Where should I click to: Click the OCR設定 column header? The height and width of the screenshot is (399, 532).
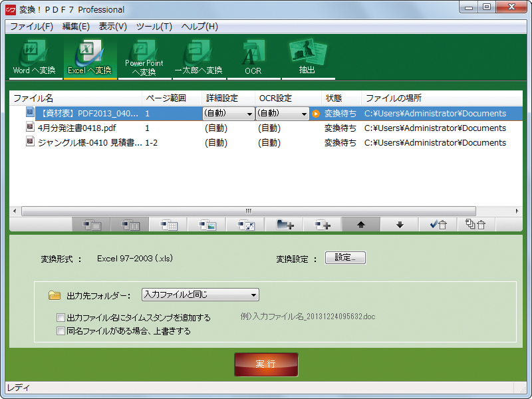288,98
